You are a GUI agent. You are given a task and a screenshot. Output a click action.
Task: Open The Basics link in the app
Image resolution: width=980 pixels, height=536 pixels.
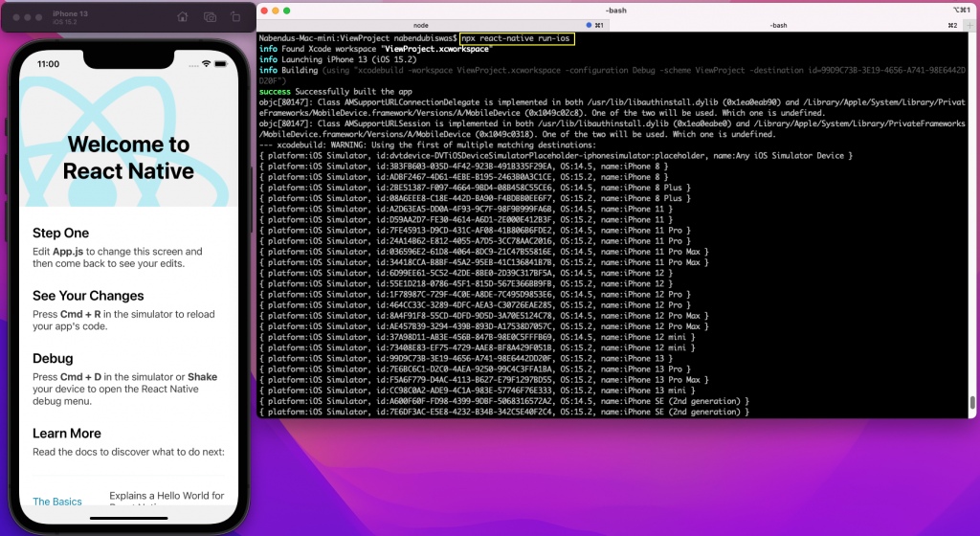coord(57,501)
